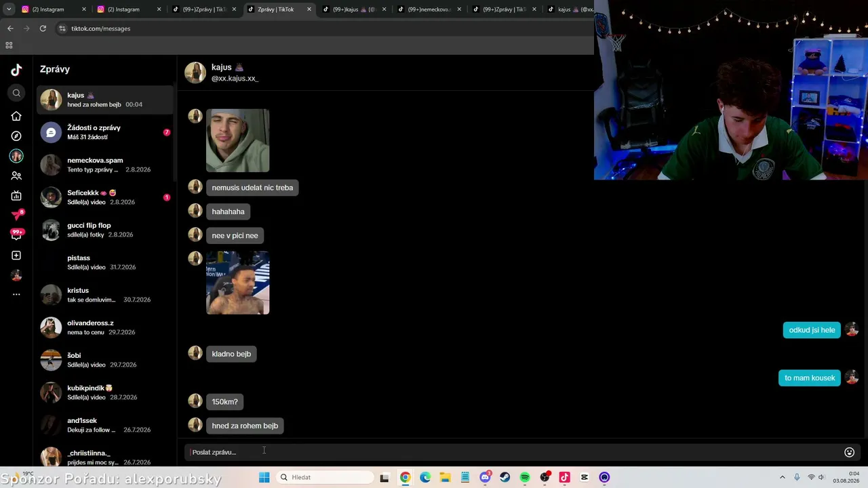Open the and1ssek conversation

104,425
